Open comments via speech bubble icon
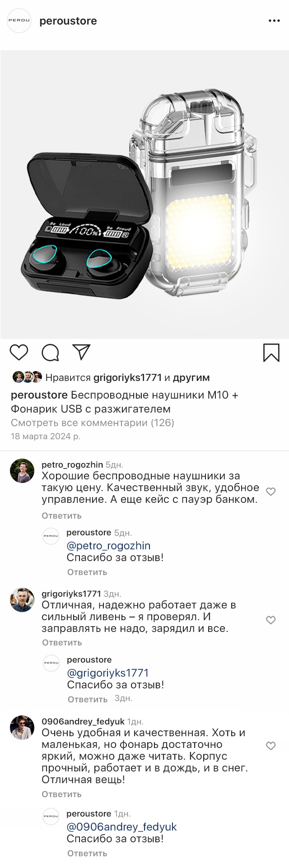This screenshot has width=289, height=868. click(50, 353)
